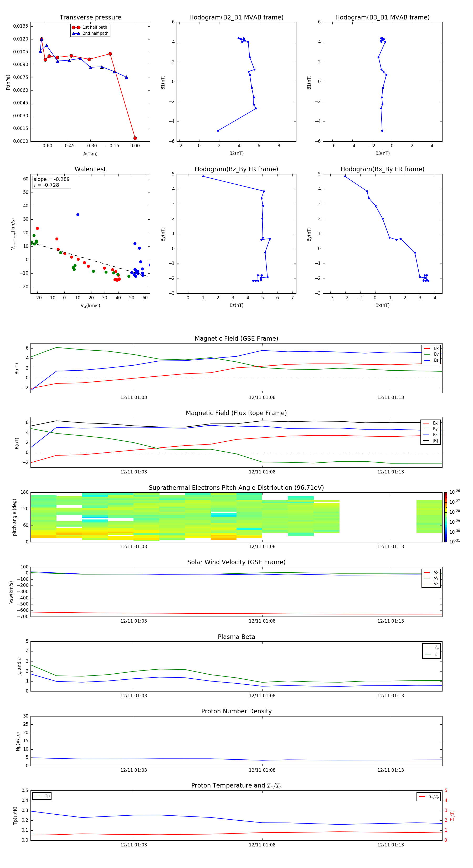Click the Te/Tp legend box in temperature panel
473x868 pixels.
[429, 797]
